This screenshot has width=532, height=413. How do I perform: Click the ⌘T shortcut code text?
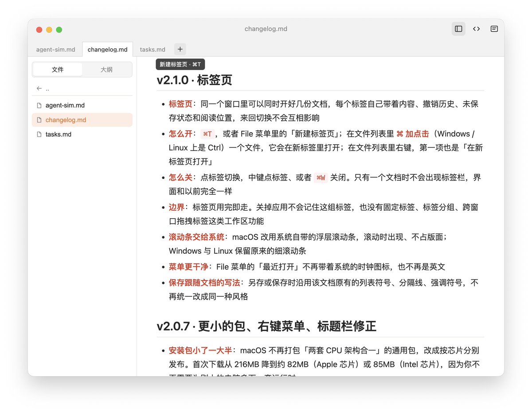tap(207, 134)
